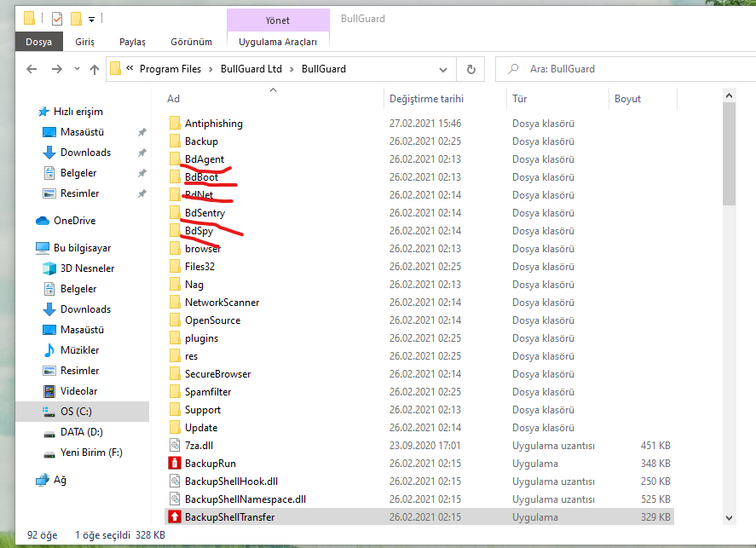Open recent locations dropdown arrow

click(78, 69)
